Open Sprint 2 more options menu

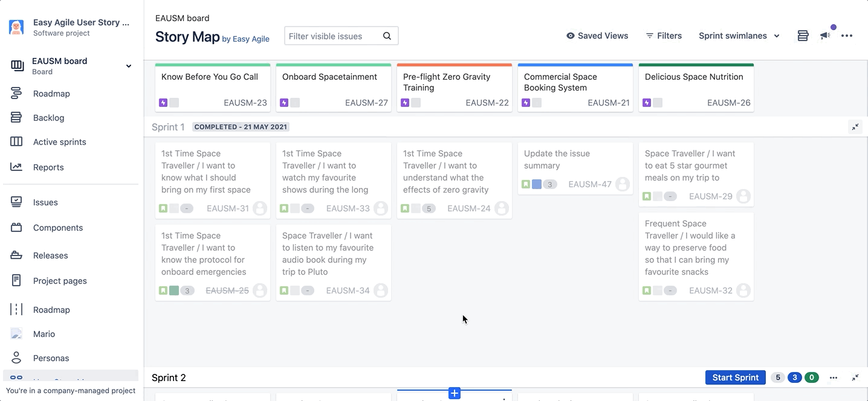tap(833, 377)
